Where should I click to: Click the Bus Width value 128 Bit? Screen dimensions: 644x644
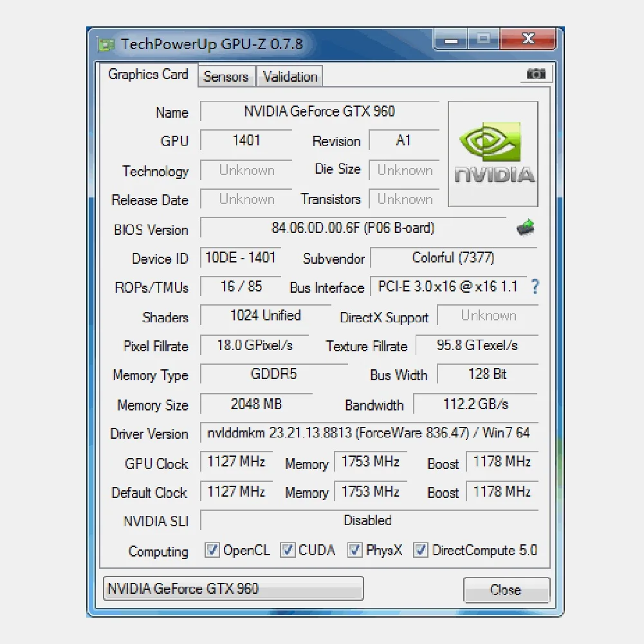point(488,374)
